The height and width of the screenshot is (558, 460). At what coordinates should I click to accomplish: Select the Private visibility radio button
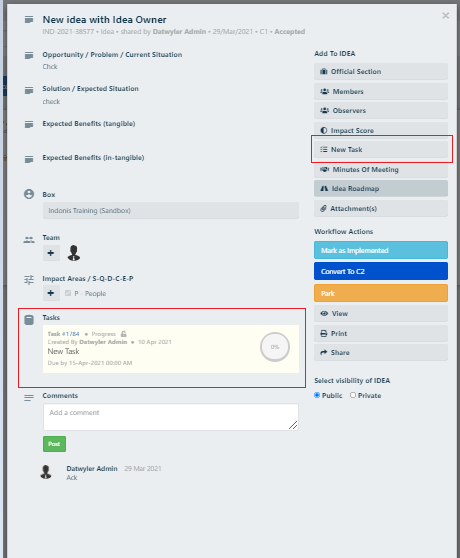click(353, 395)
